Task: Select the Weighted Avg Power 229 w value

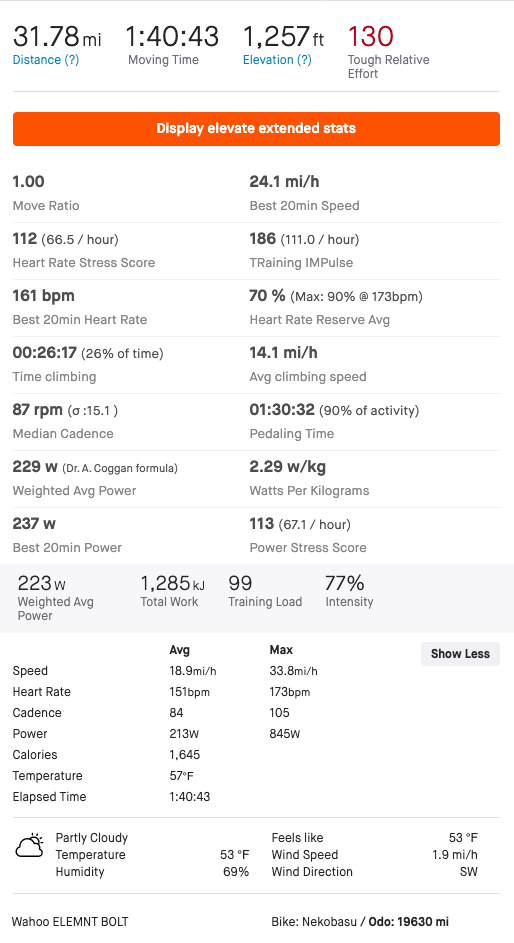Action: (x=35, y=467)
